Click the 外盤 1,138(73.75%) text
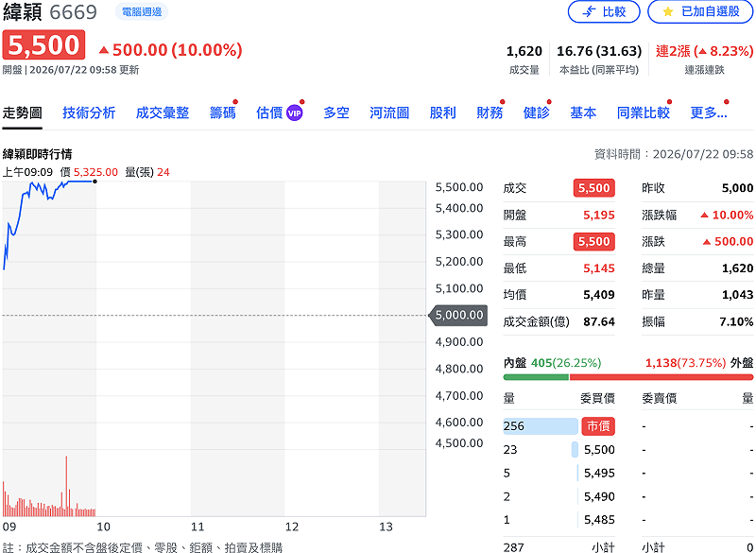Image resolution: width=756 pixels, height=553 pixels. click(699, 363)
